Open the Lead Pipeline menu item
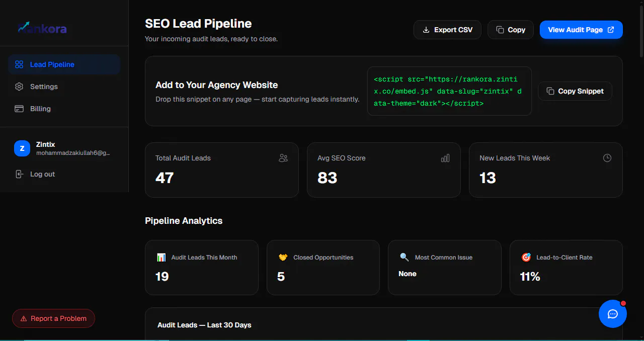The width and height of the screenshot is (644, 341). 64,64
